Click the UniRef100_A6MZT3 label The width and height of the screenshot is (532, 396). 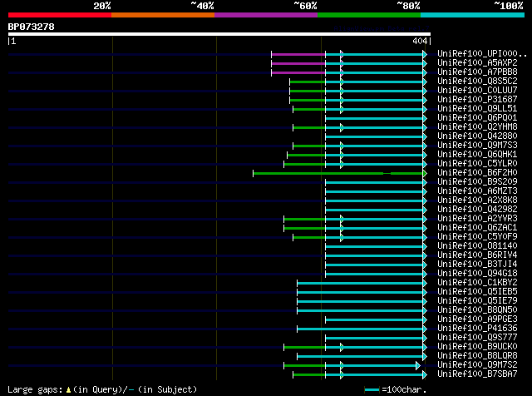tap(477, 191)
